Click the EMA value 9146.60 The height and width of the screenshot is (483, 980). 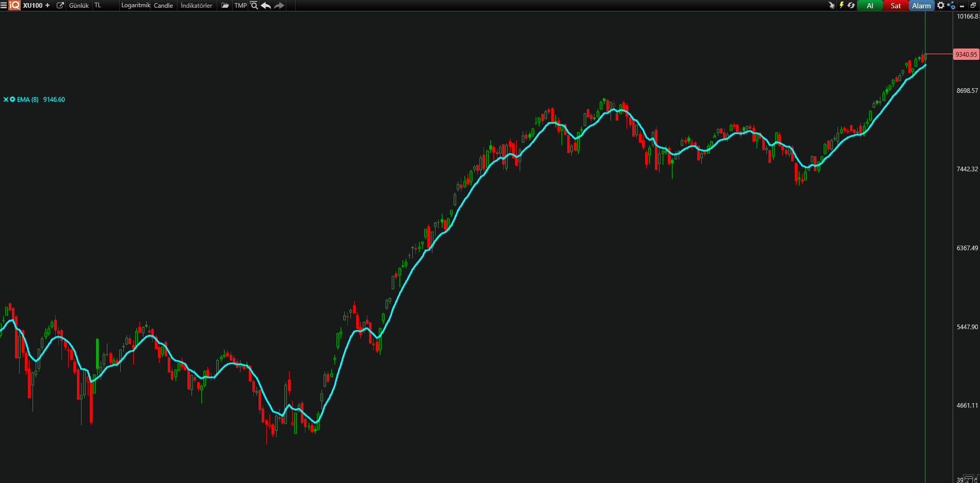point(54,100)
